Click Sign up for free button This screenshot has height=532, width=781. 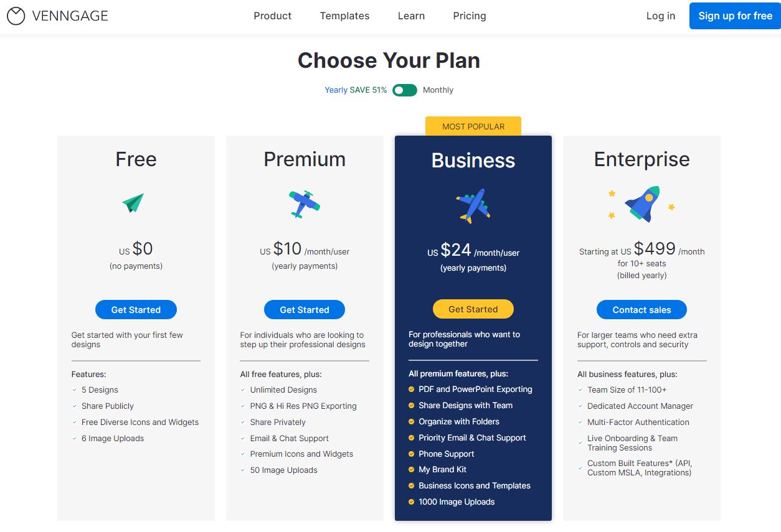(735, 16)
